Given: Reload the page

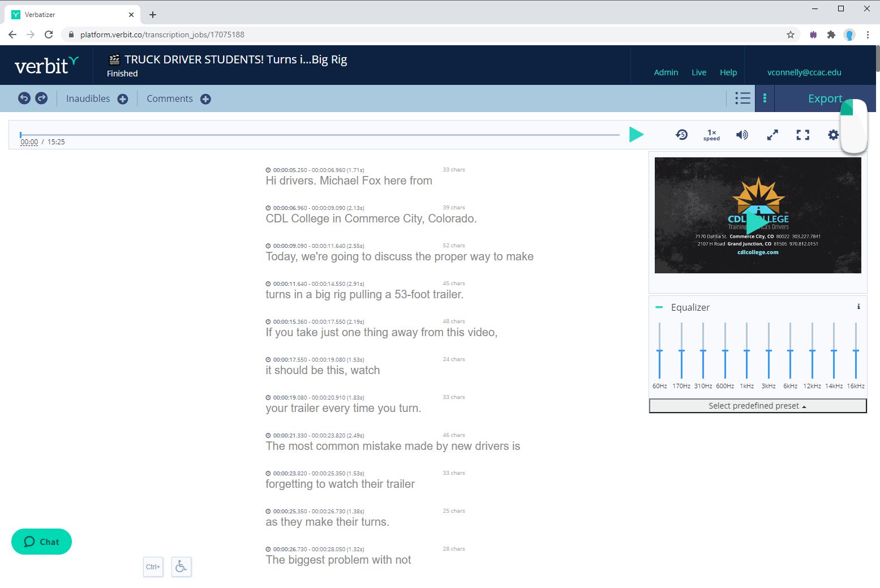Looking at the screenshot, I should tap(49, 35).
